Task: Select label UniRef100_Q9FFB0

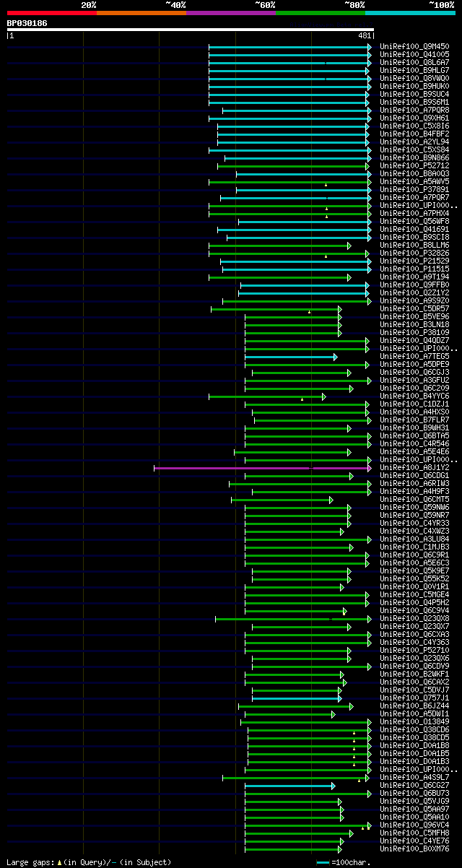Action: tap(414, 285)
